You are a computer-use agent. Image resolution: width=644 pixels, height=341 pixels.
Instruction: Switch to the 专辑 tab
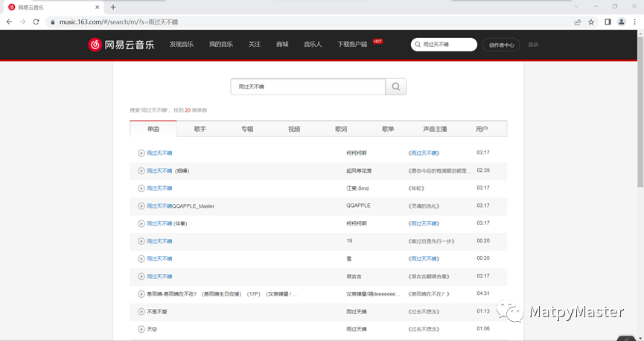tap(247, 129)
